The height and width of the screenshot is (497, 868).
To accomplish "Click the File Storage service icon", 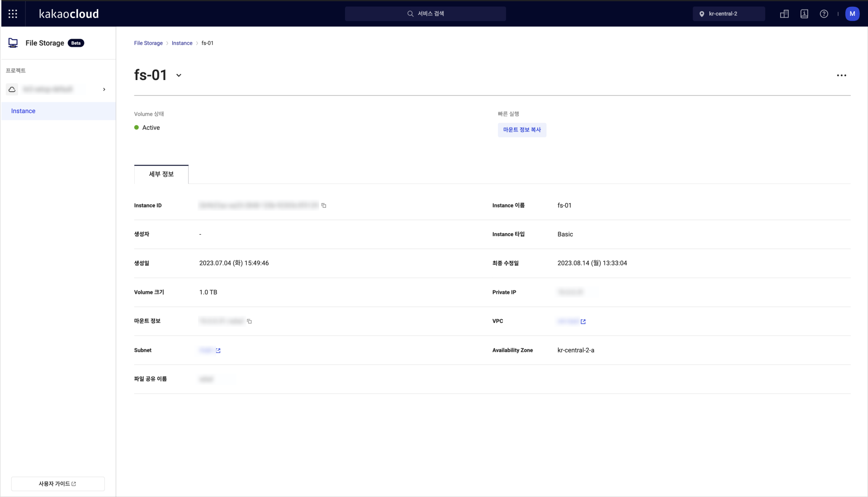I will 13,43.
